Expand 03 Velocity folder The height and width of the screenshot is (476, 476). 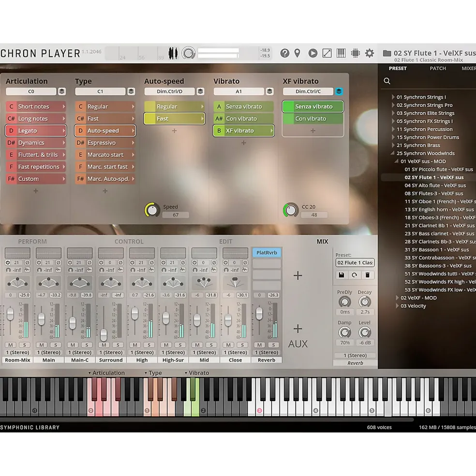(397, 306)
